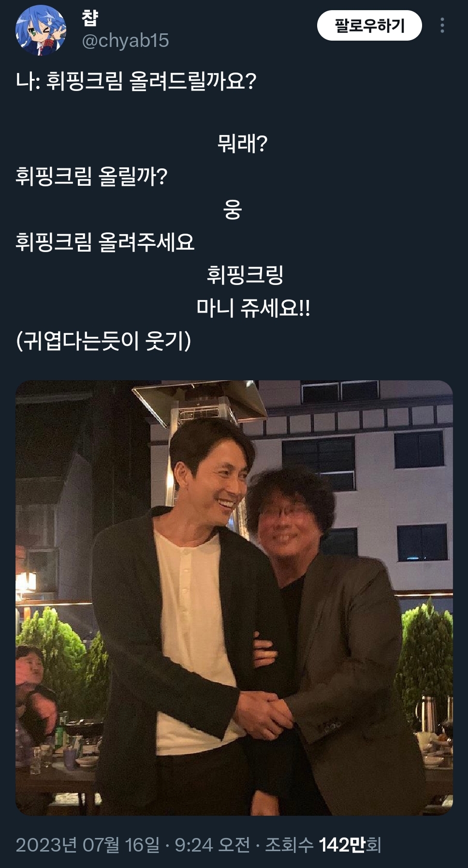Open the 챱 profile avatar
The width and height of the screenshot is (468, 868).
(41, 31)
